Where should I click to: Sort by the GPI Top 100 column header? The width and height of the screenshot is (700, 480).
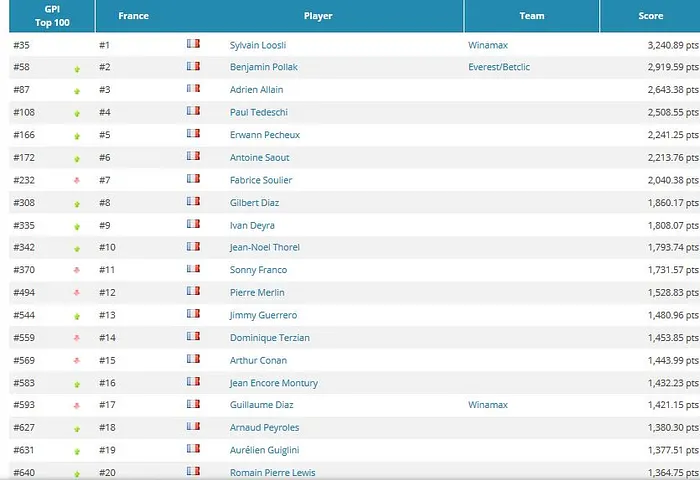(52, 16)
